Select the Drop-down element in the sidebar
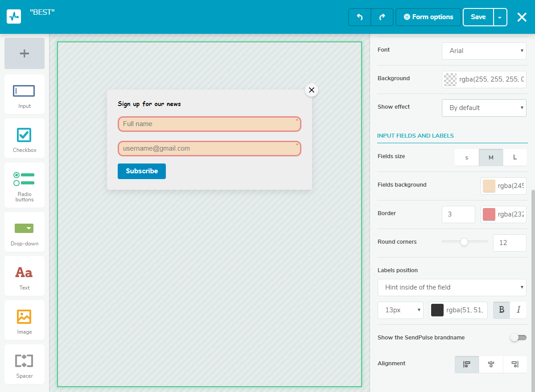 [x=24, y=232]
